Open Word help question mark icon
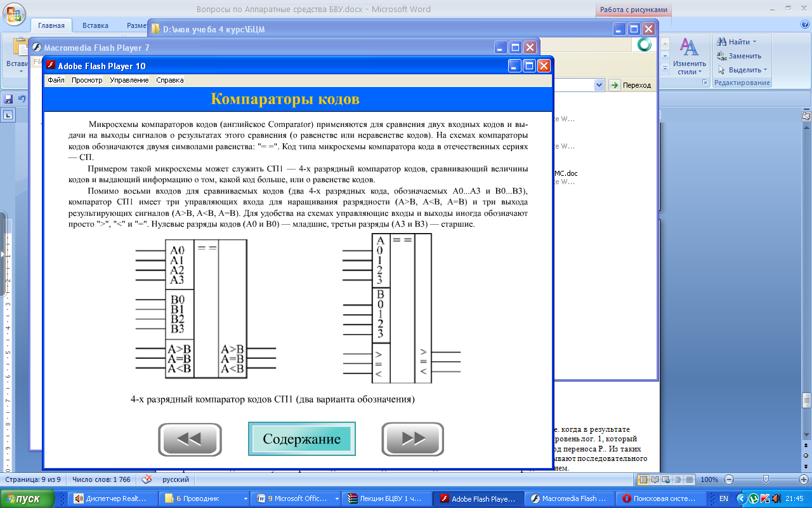812x508 pixels. click(x=804, y=24)
